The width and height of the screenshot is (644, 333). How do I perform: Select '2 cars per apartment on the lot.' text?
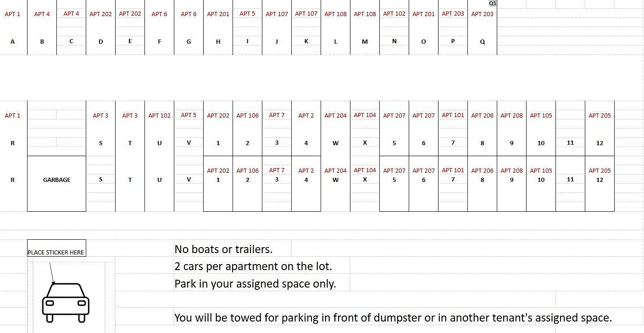pyautogui.click(x=253, y=266)
